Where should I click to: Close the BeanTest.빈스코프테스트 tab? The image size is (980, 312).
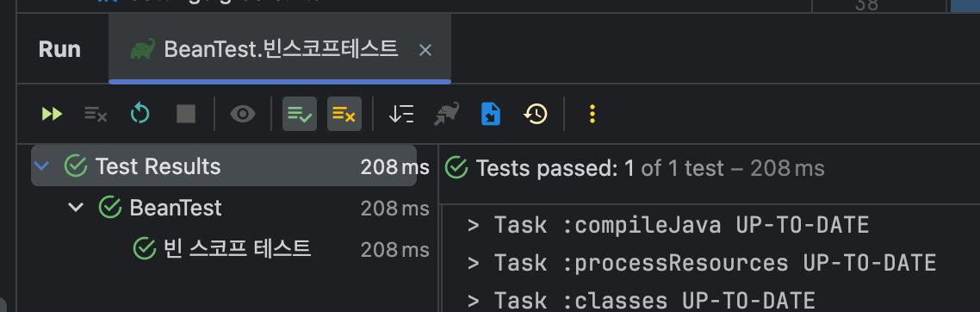click(x=425, y=50)
